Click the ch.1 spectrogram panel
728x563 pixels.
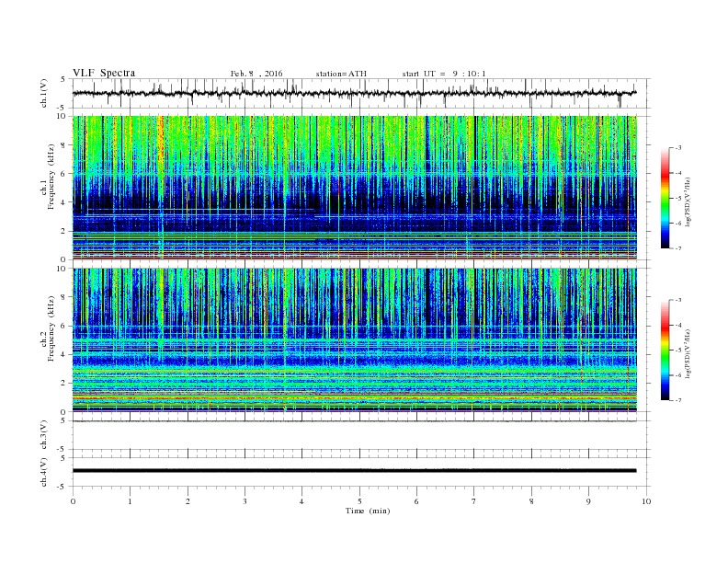(x=355, y=188)
